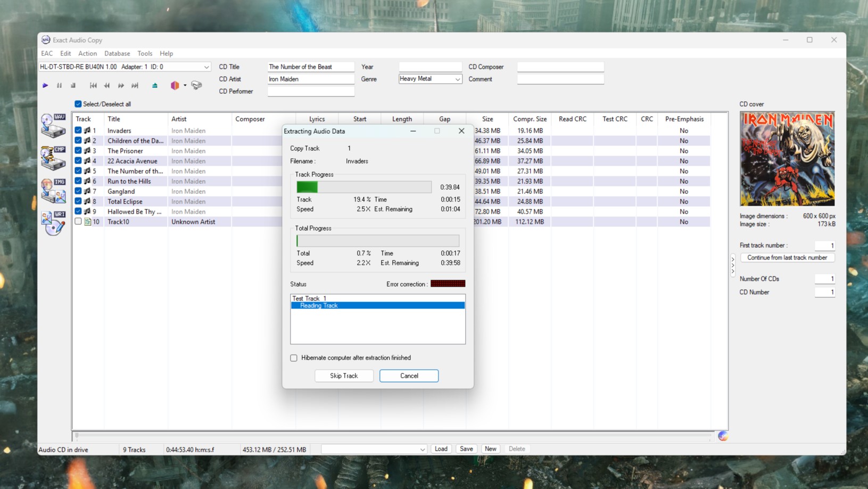Viewport: 868px width, 489px height.
Task: Open the Edit menu
Action: coord(65,53)
